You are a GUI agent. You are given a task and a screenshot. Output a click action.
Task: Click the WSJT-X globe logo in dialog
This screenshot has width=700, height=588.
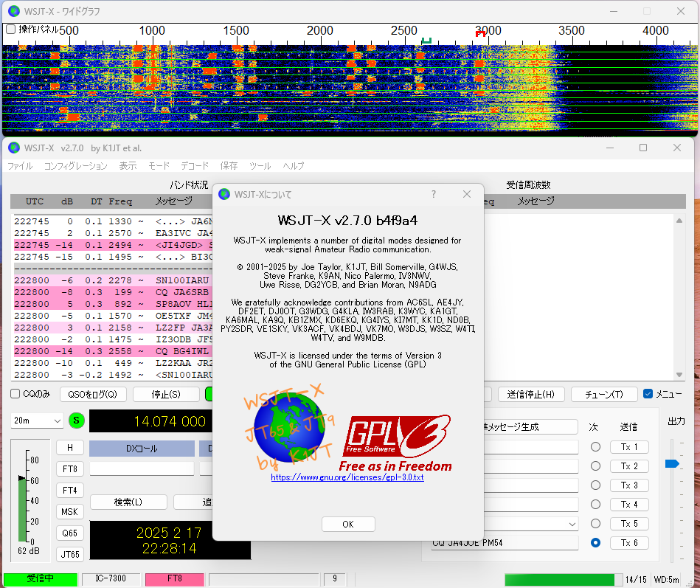click(x=289, y=426)
